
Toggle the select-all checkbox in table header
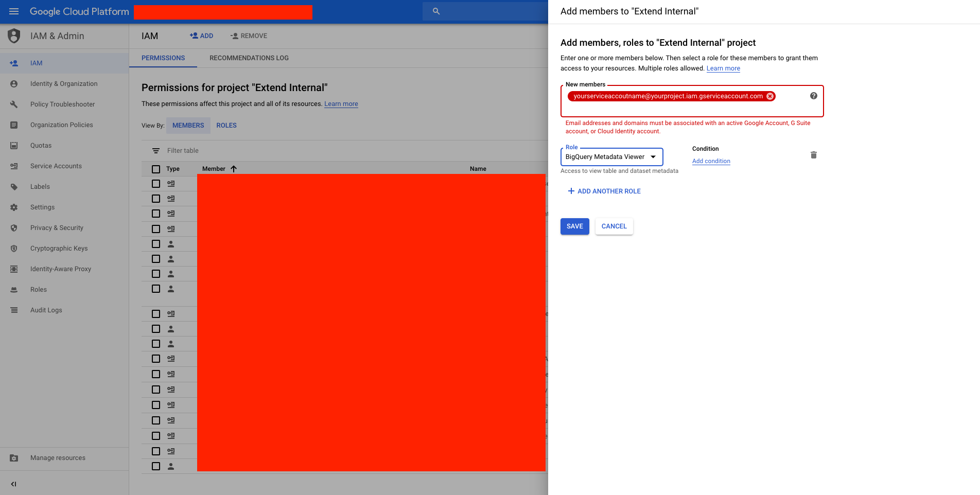point(156,169)
